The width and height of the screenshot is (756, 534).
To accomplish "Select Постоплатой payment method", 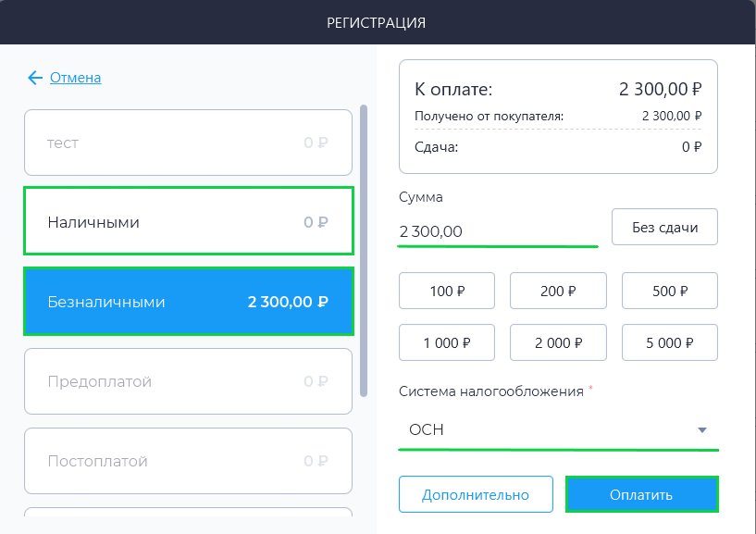I will (188, 461).
